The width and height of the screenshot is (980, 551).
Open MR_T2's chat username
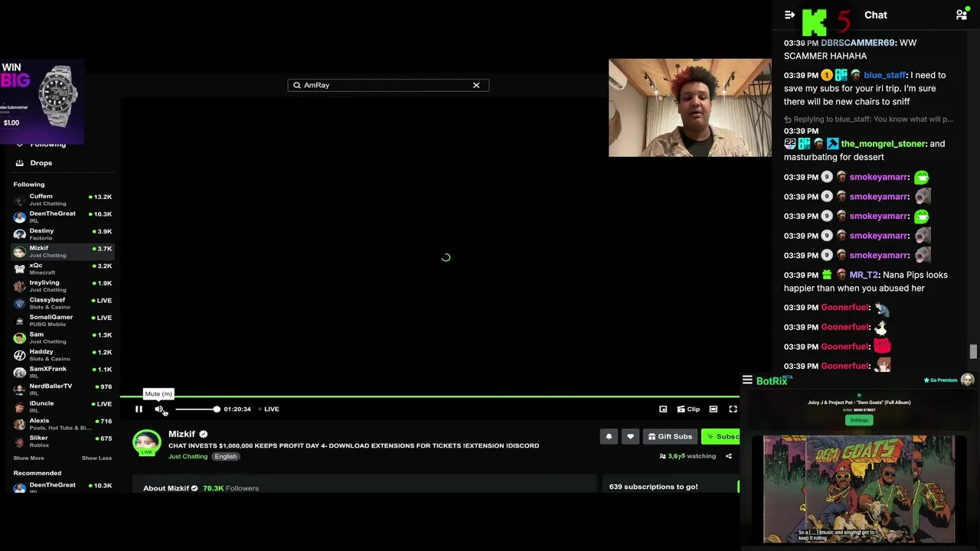click(864, 275)
